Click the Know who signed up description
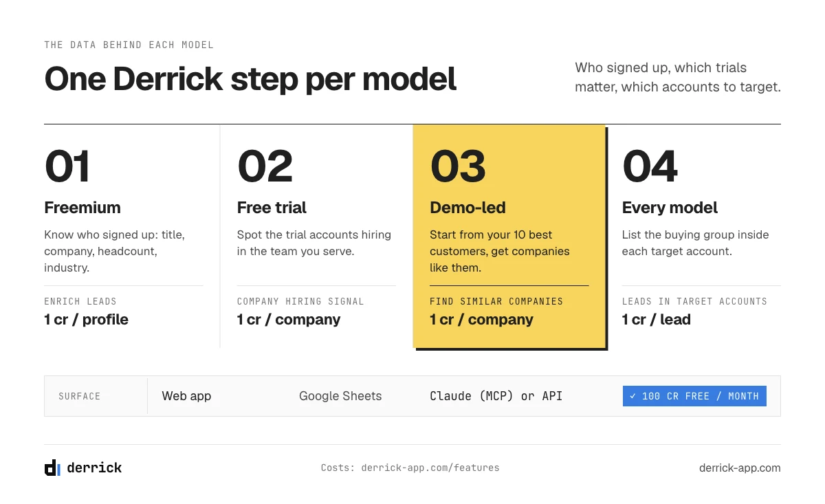Screen dimensions: 825x504 tap(115, 251)
